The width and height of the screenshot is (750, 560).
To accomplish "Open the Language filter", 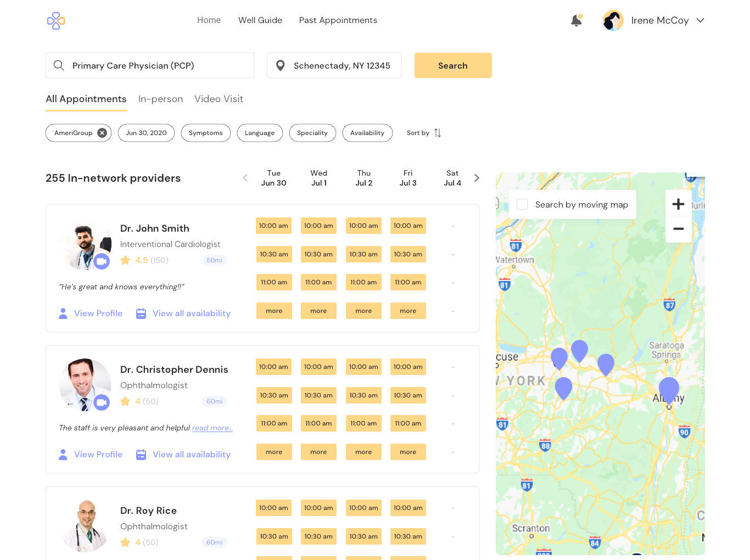I will [x=260, y=133].
